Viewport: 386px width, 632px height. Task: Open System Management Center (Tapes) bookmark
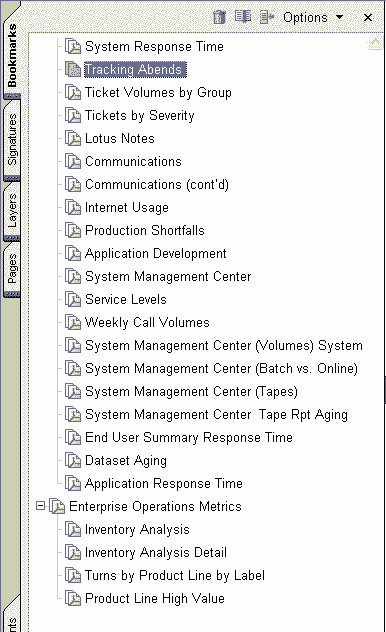[191, 391]
